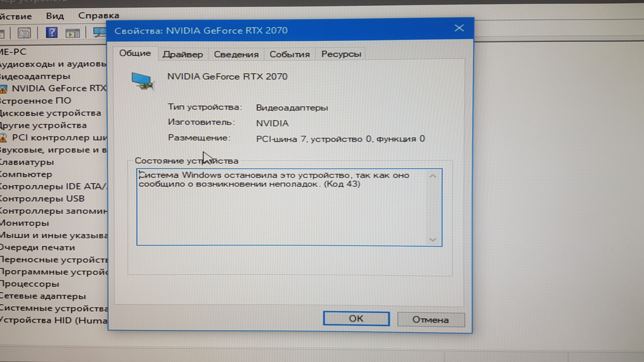Open the Вид menu
The width and height of the screenshot is (644, 362).
55,16
